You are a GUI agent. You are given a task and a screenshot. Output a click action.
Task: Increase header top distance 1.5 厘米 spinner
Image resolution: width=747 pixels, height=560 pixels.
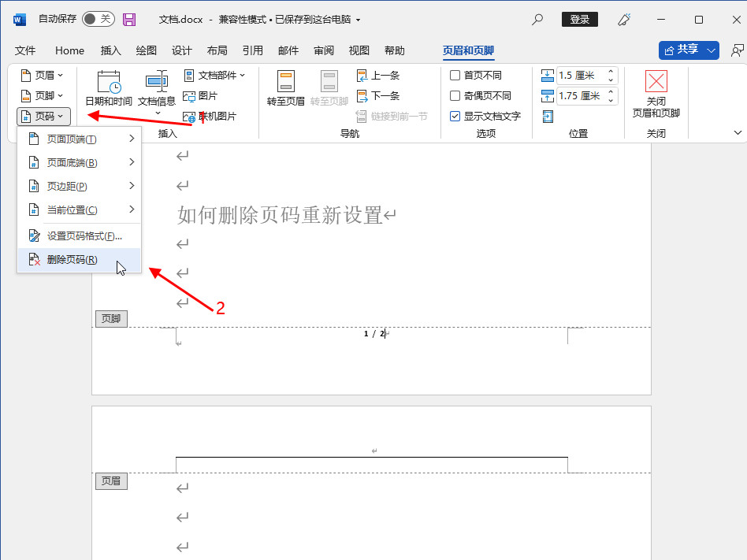(x=611, y=72)
